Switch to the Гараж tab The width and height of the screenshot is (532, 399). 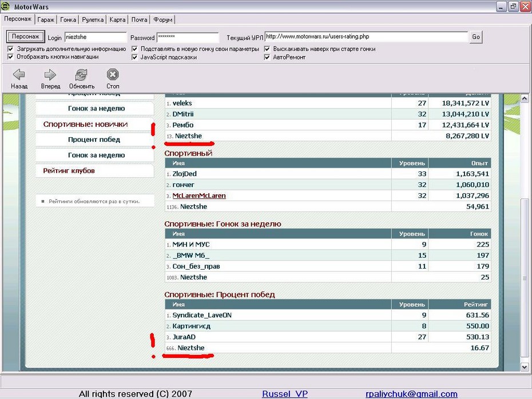point(46,19)
